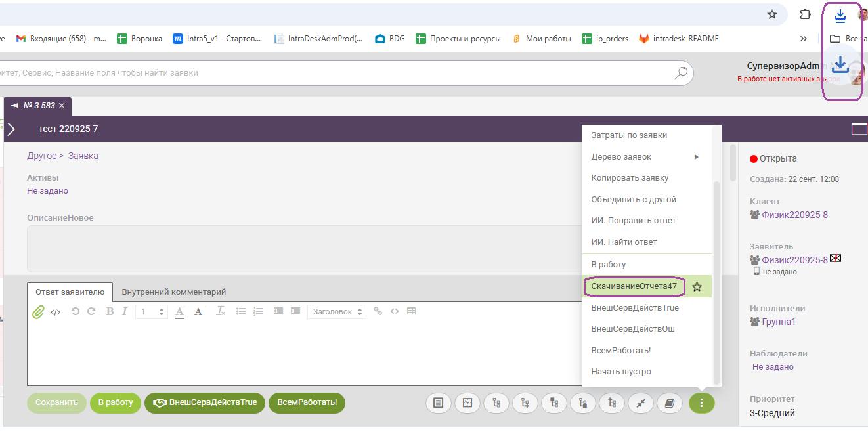The height and width of the screenshot is (432, 868).
Task: Select Копировать заявку from the menu
Action: tap(630, 178)
